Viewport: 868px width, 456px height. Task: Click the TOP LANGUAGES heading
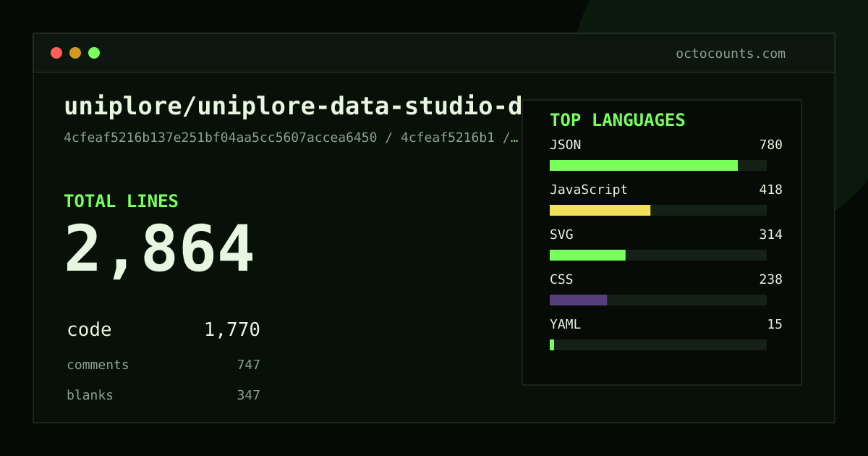[617, 120]
